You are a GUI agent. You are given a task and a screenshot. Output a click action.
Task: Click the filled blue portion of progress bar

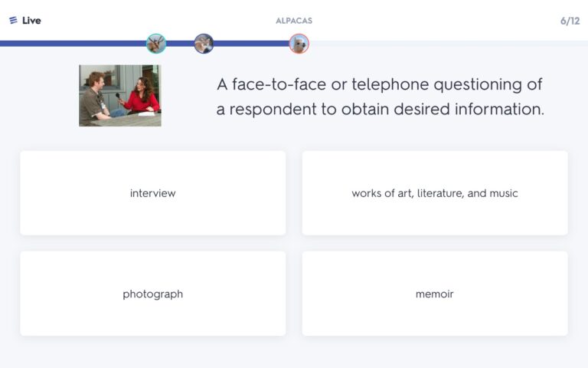tap(73, 44)
